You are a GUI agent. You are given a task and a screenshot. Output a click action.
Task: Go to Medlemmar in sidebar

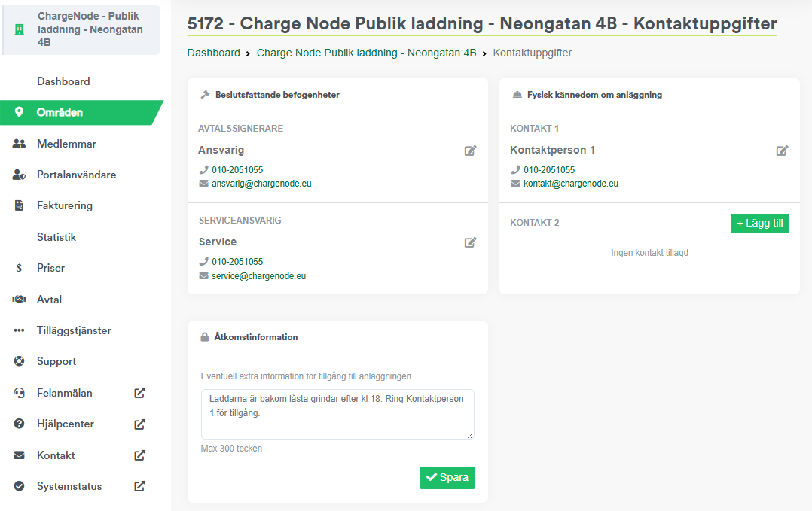[x=66, y=144]
